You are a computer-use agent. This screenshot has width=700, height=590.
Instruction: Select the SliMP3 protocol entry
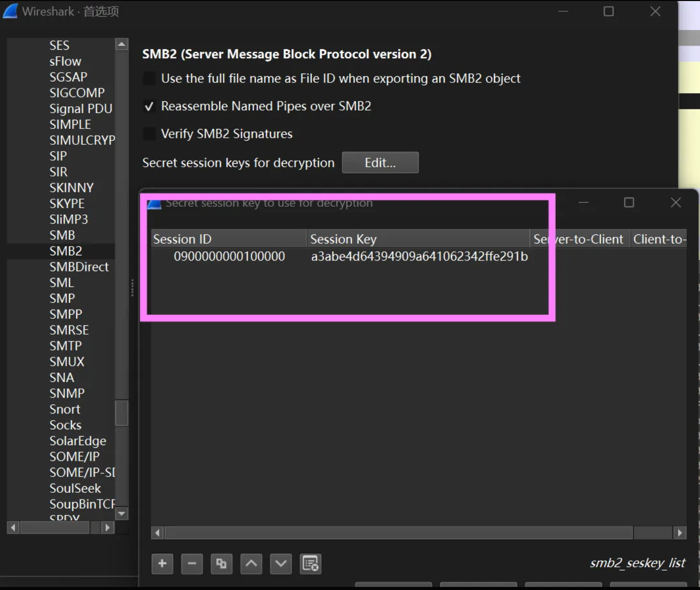coord(69,219)
